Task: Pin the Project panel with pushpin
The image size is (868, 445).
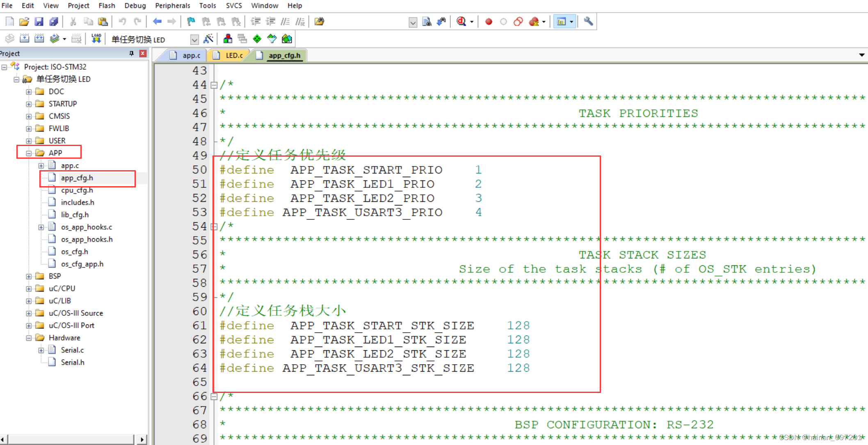Action: (x=131, y=53)
